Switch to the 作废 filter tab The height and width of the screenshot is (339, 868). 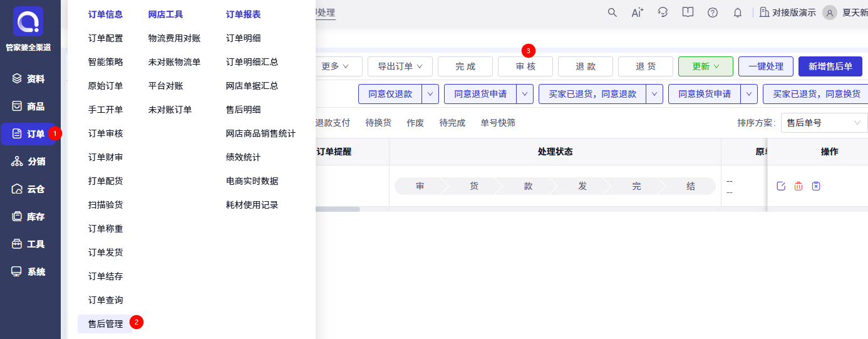pos(415,123)
